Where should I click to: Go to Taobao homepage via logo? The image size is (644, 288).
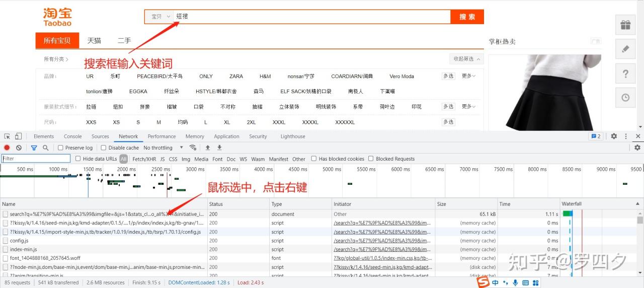point(57,17)
